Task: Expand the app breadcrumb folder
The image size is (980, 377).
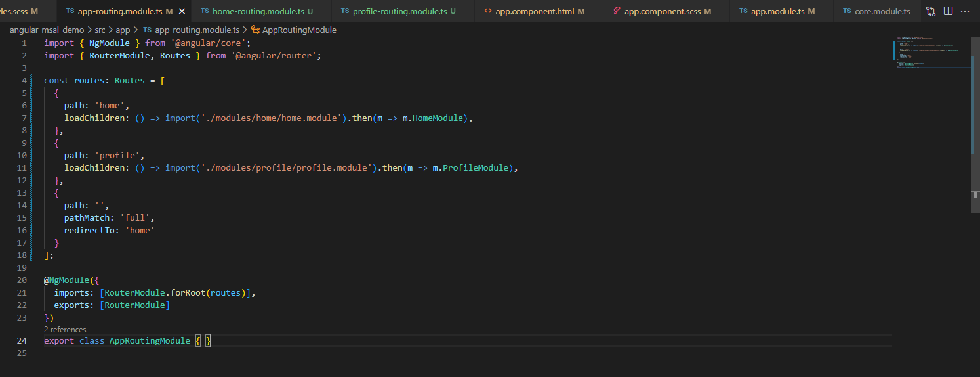Action: point(123,30)
